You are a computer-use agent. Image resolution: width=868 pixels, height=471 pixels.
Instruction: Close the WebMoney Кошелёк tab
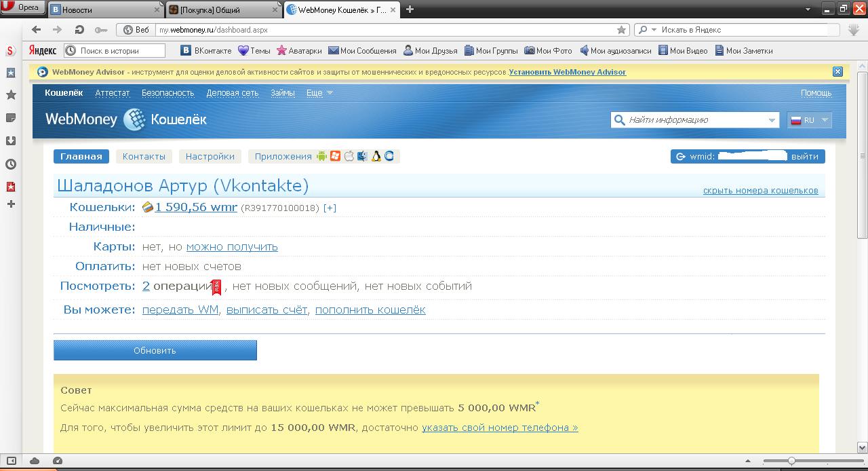click(393, 10)
